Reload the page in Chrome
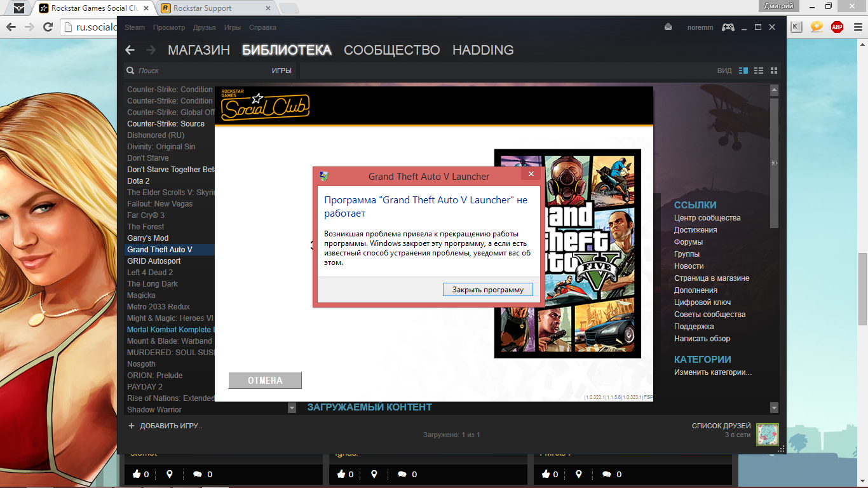This screenshot has width=868, height=488. [x=48, y=27]
